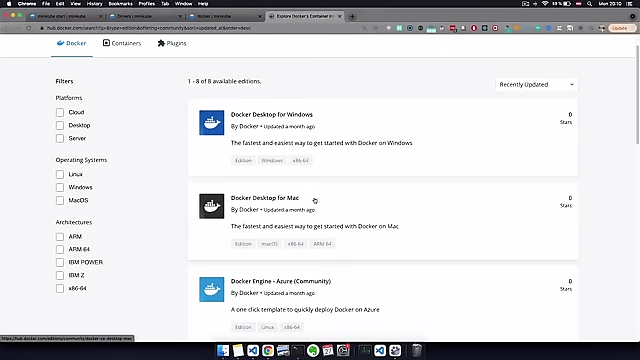The width and height of the screenshot is (640, 360).
Task: Click the browser back arrow
Action: [x=7, y=28]
